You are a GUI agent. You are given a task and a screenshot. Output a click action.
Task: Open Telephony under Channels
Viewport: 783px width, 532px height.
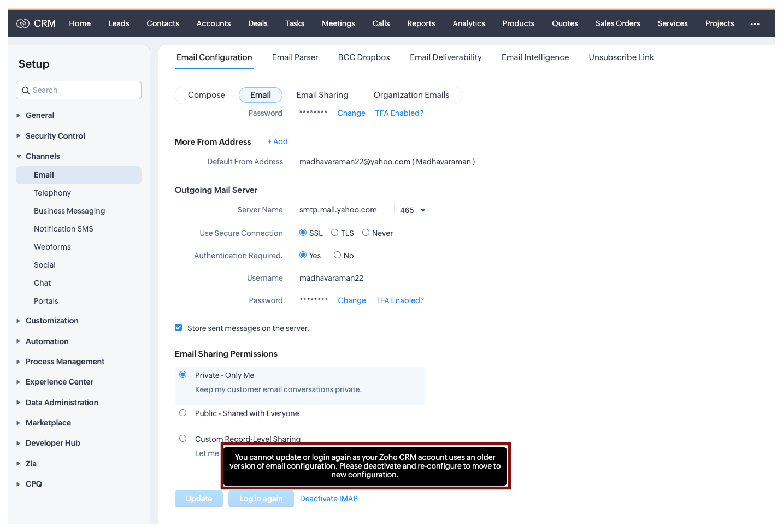pos(52,193)
